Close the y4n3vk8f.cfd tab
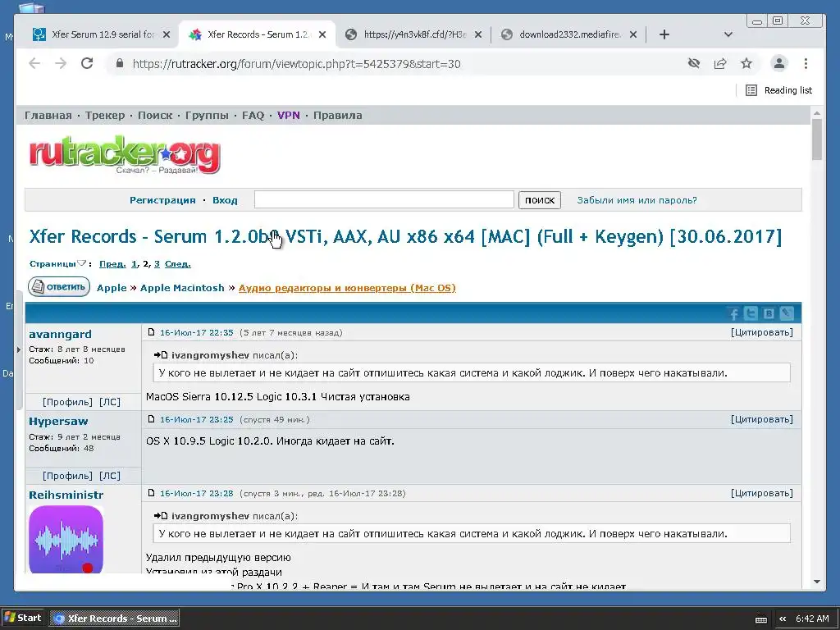 478,34
